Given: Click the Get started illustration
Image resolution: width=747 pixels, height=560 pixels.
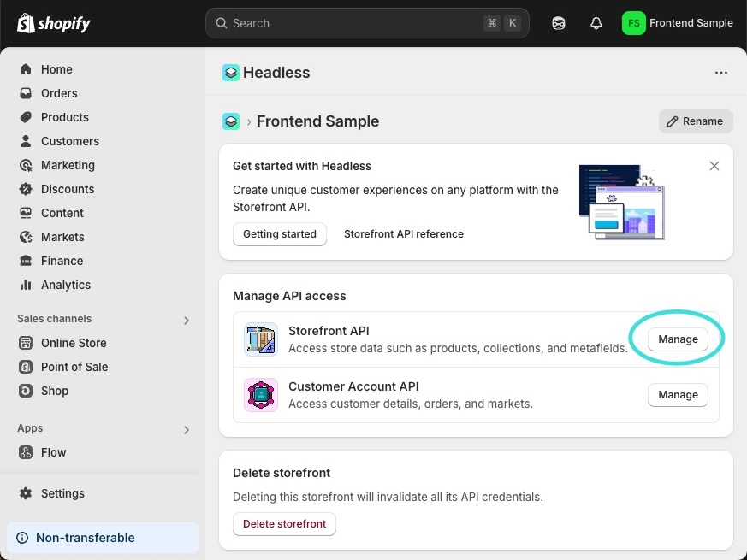Looking at the screenshot, I should click(x=622, y=202).
